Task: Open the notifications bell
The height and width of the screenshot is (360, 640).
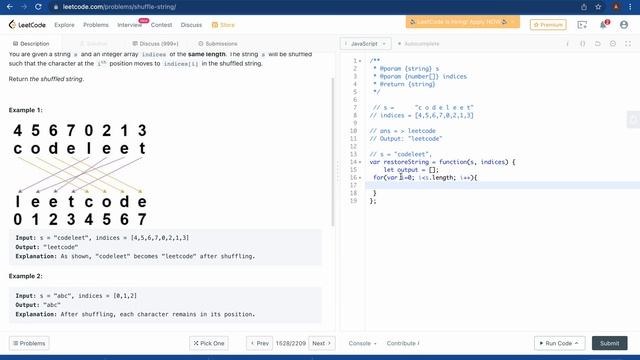Action: [x=603, y=25]
